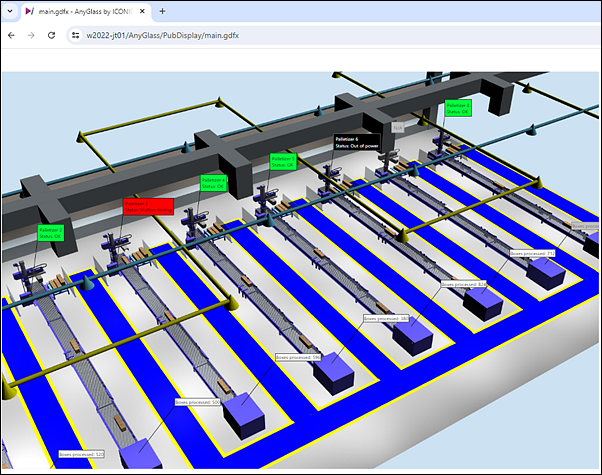Select the main.gdfx AnyGlass browser tab
602x475 pixels.
85,12
